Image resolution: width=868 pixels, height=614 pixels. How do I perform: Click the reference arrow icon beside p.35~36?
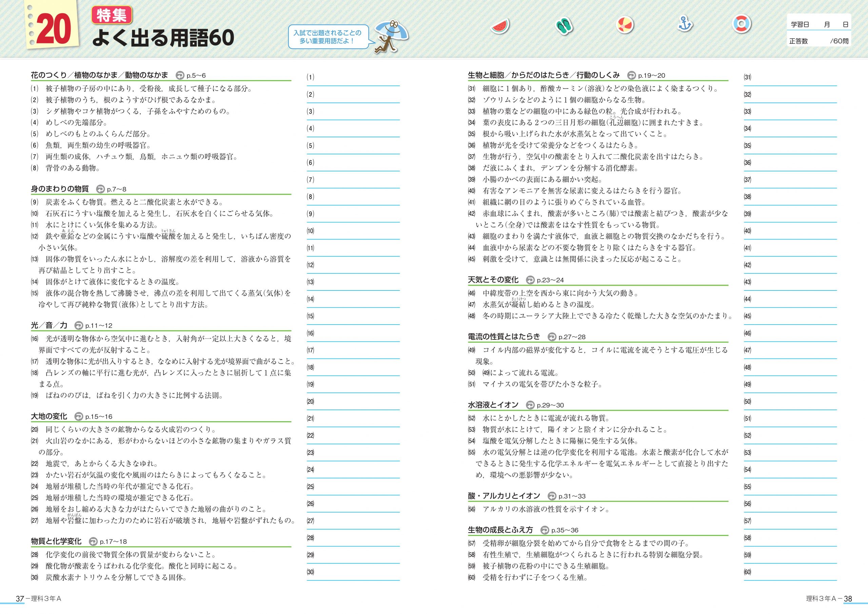(545, 530)
